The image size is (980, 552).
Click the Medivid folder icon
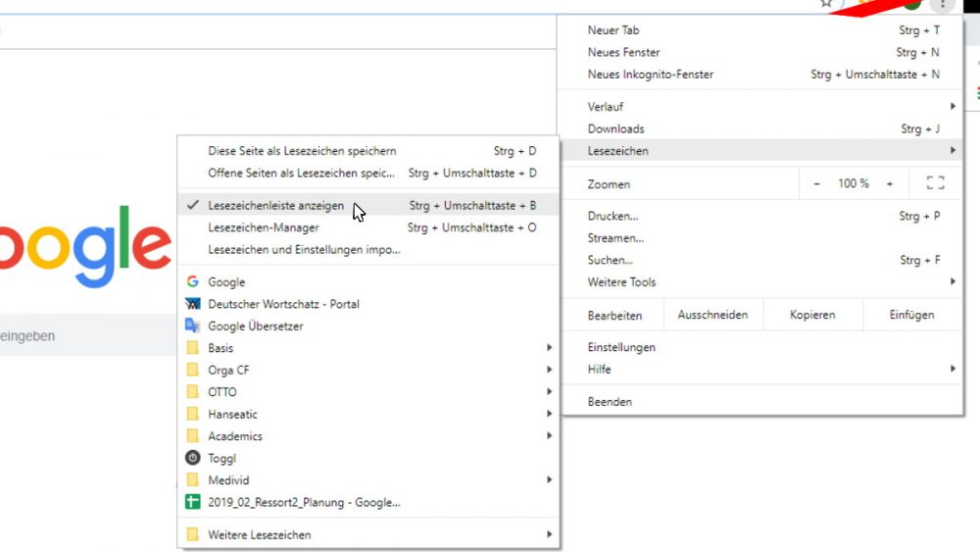coord(192,480)
